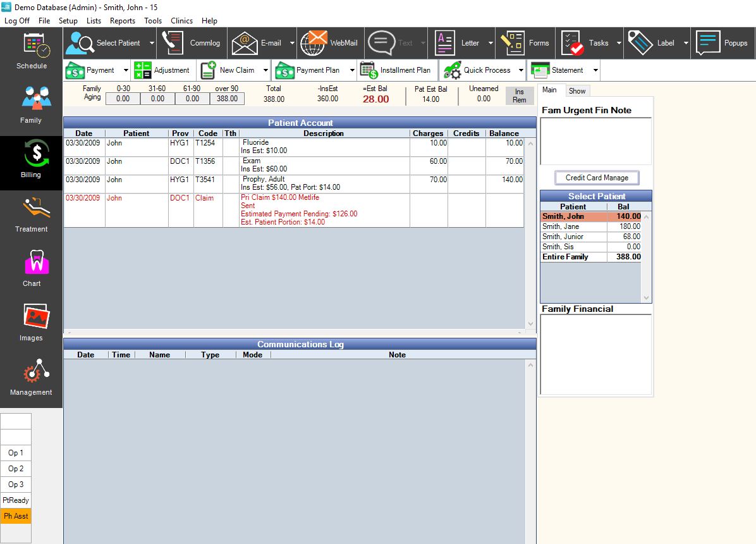The width and height of the screenshot is (756, 544).
Task: Toggle the PtReady status
Action: click(x=16, y=500)
